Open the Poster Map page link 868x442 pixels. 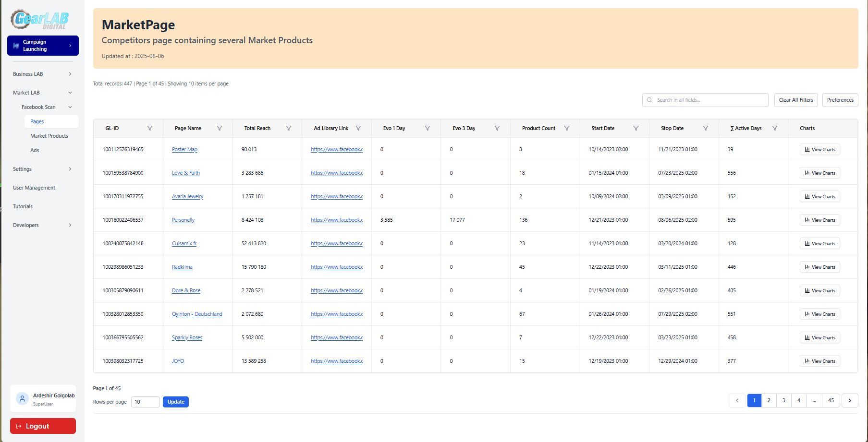184,149
